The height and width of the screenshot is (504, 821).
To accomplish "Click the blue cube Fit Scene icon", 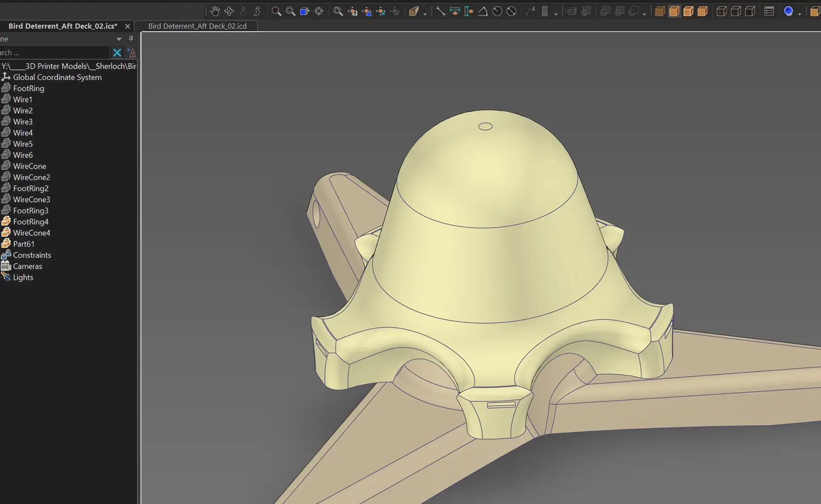I will click(305, 11).
